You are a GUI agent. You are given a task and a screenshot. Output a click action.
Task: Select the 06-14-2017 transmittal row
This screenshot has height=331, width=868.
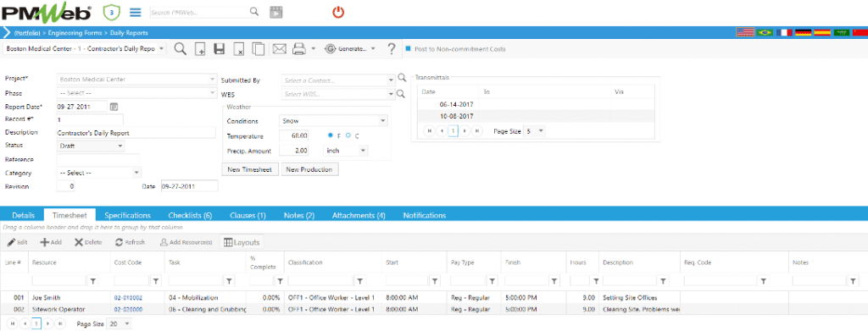click(536, 104)
